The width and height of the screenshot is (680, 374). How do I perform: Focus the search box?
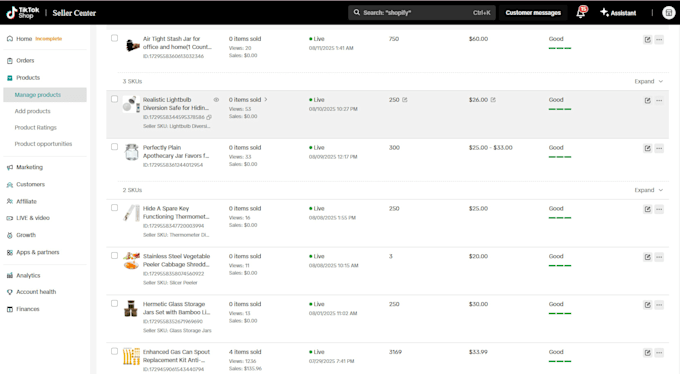[x=422, y=13]
